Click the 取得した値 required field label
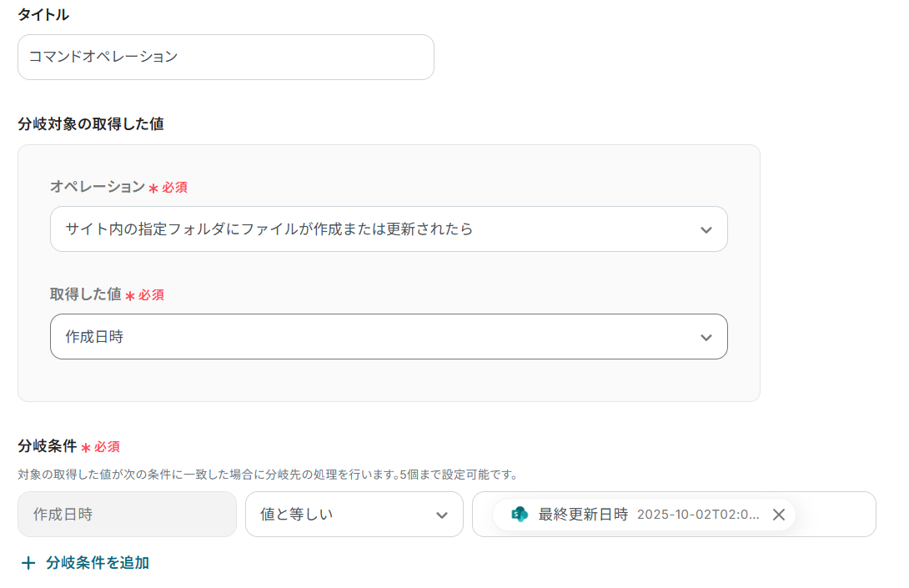 coord(86,294)
